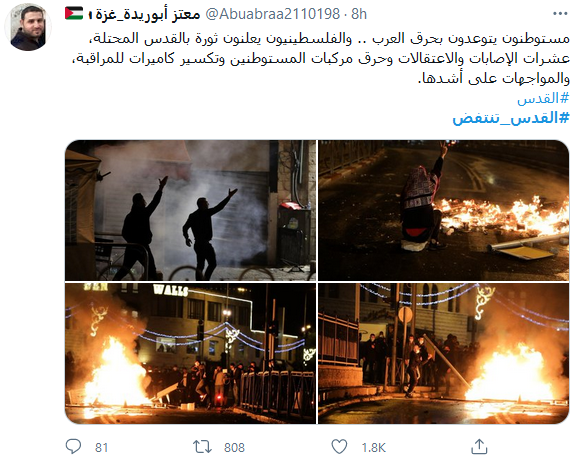Open the three-dot more options menu

pyautogui.click(x=560, y=14)
